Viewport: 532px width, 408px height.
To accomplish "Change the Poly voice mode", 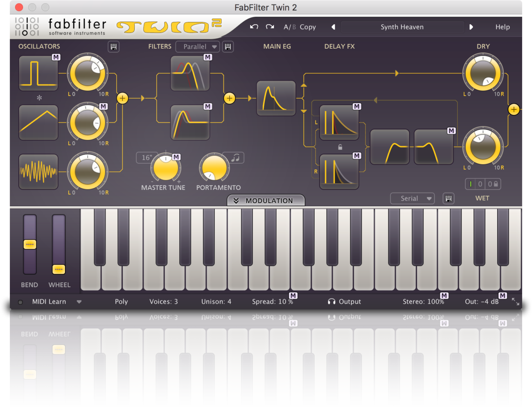I will [121, 302].
